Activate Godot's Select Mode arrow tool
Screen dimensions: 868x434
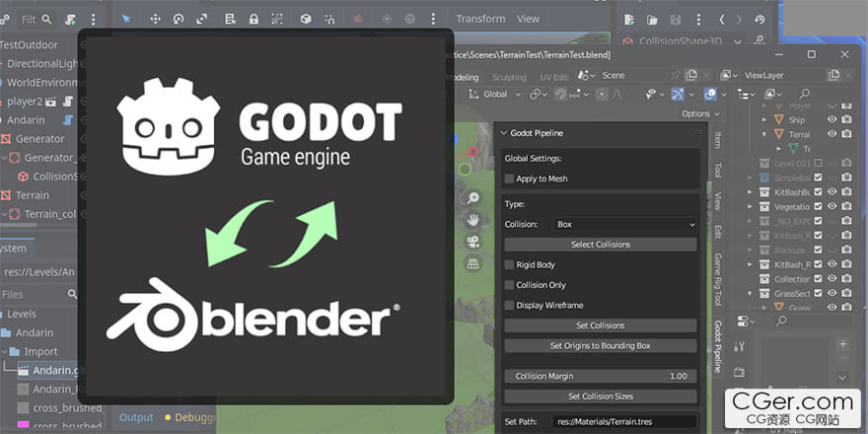pyautogui.click(x=126, y=19)
